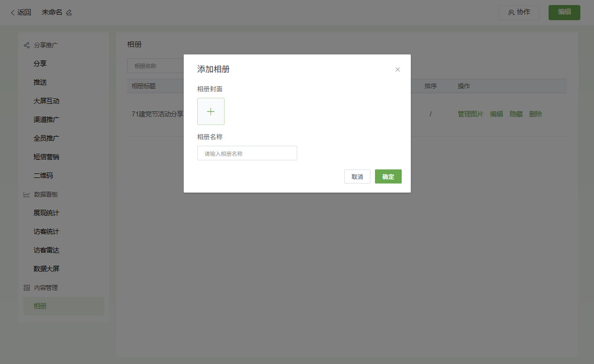Open 短信营销 menu item

point(46,157)
